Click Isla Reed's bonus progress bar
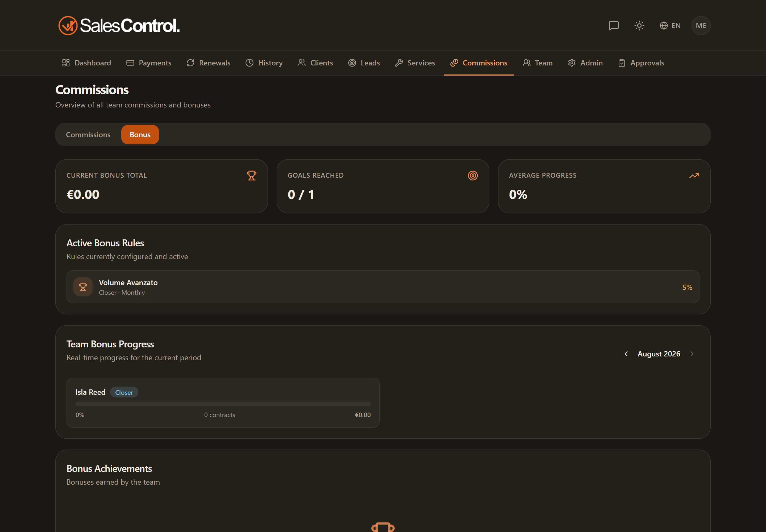This screenshot has height=532, width=766. pyautogui.click(x=223, y=404)
